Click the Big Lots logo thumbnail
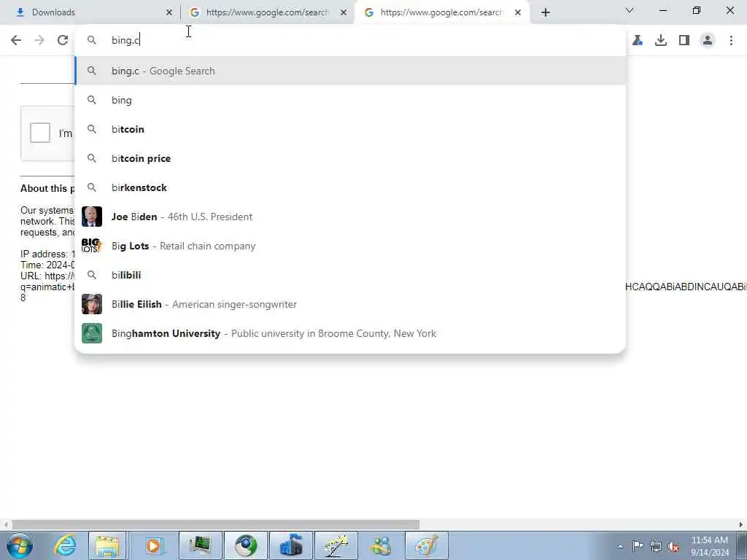This screenshot has width=747, height=560. point(92,246)
